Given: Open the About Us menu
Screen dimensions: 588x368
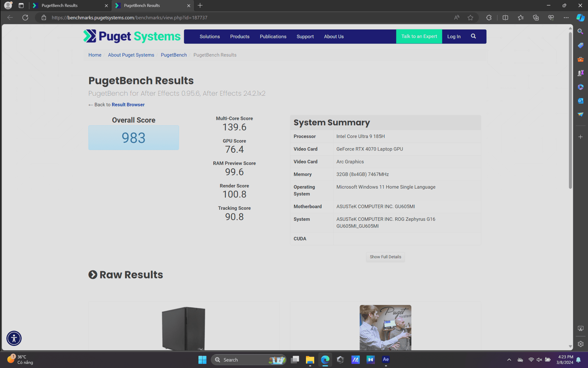Looking at the screenshot, I should pos(334,36).
